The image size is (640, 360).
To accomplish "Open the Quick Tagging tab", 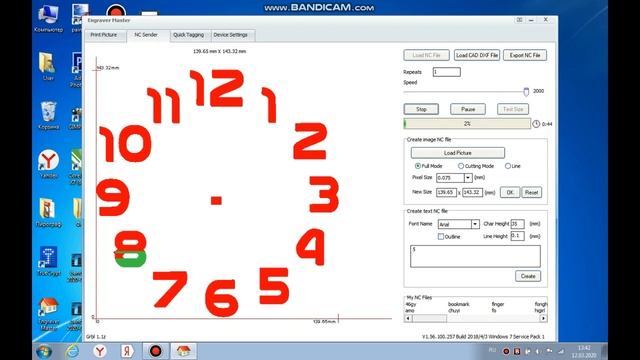I will 189,35.
